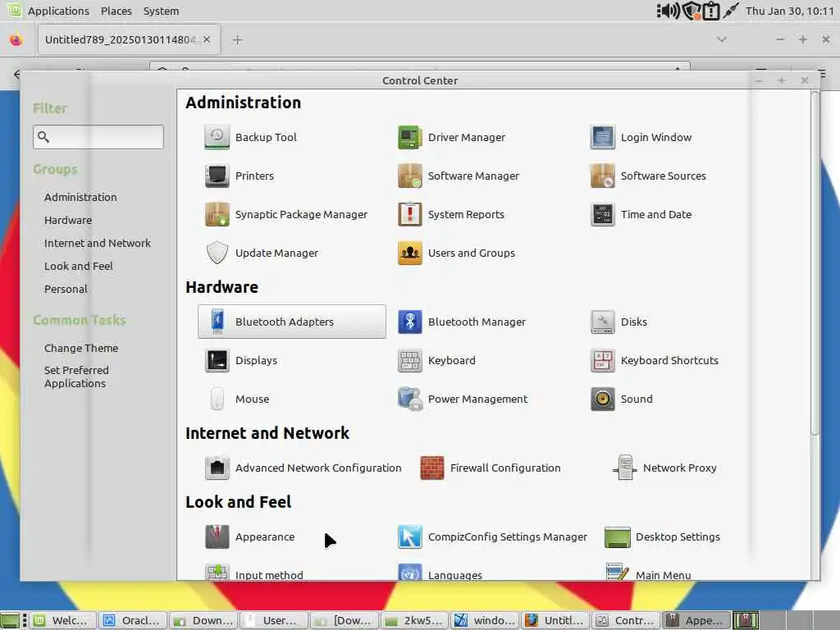Open the Disks utility
Image resolution: width=840 pixels, height=630 pixels.
[619, 322]
